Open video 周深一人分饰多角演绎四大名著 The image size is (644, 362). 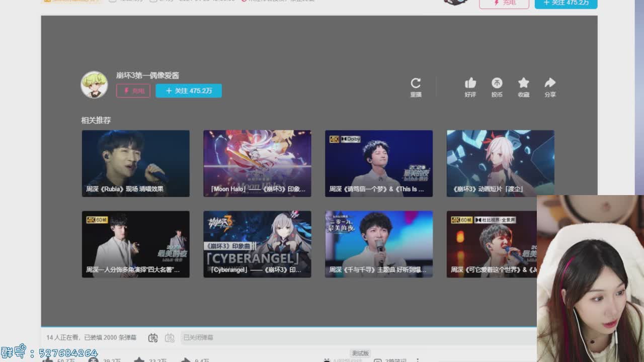click(x=136, y=244)
